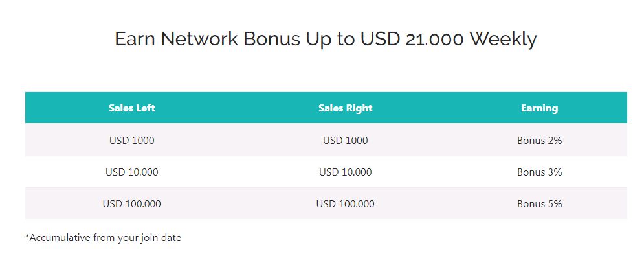Click the word 'Earn' in the heading
The height and width of the screenshot is (254, 644).
click(135, 40)
